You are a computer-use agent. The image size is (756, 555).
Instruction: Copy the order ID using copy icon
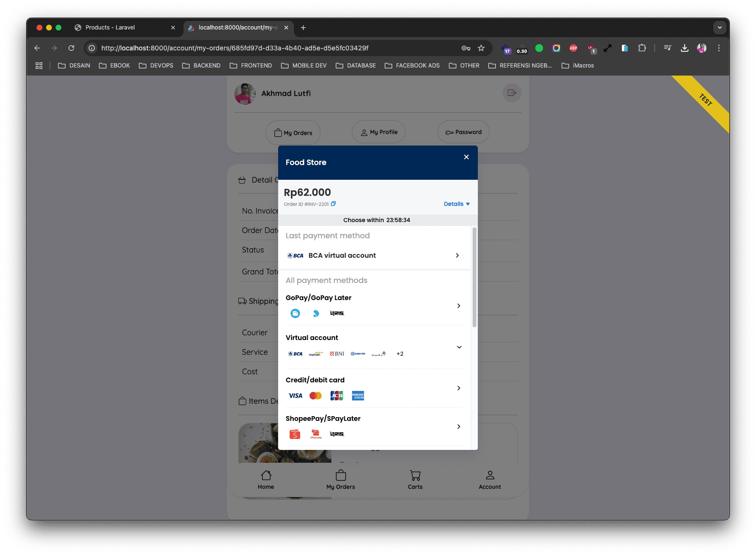click(x=333, y=204)
